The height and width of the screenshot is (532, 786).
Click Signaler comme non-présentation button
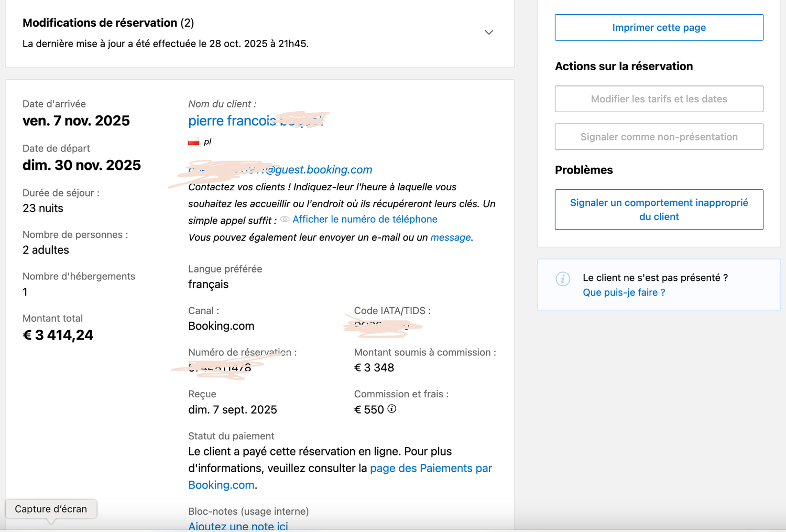point(659,137)
